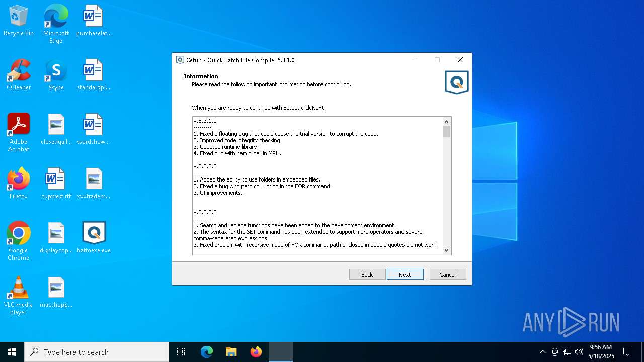Open Adobe Acrobat desktop shortcut
The width and height of the screenshot is (644, 362).
(19, 133)
